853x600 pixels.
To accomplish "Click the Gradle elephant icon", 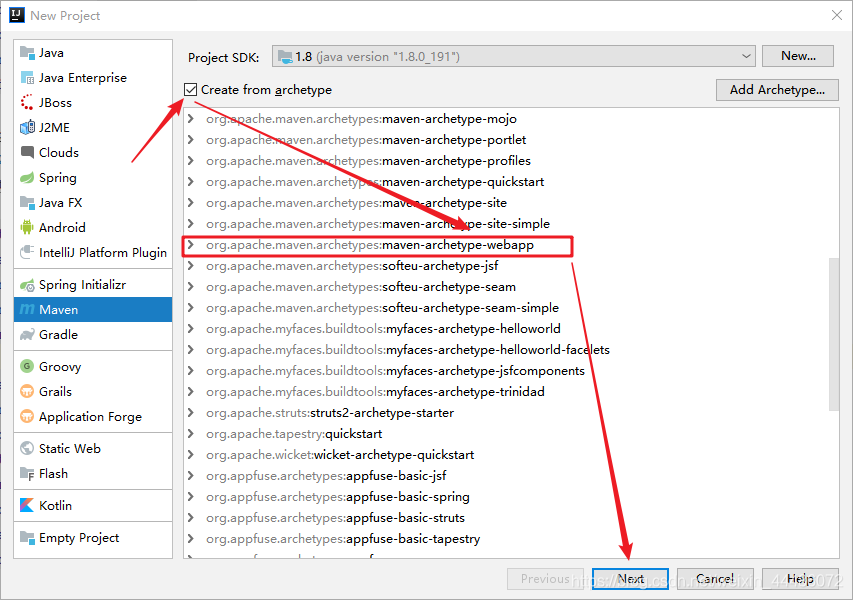I will 27,335.
